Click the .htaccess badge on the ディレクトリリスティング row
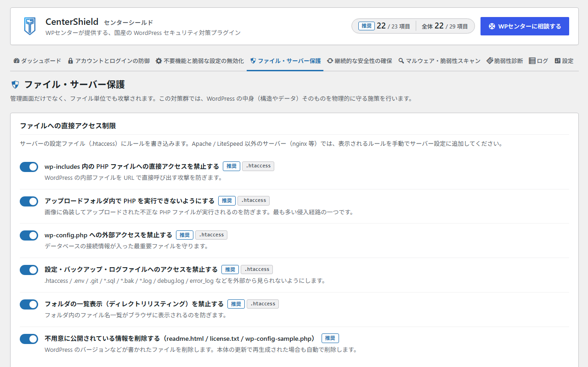This screenshot has width=588, height=367. (x=263, y=304)
